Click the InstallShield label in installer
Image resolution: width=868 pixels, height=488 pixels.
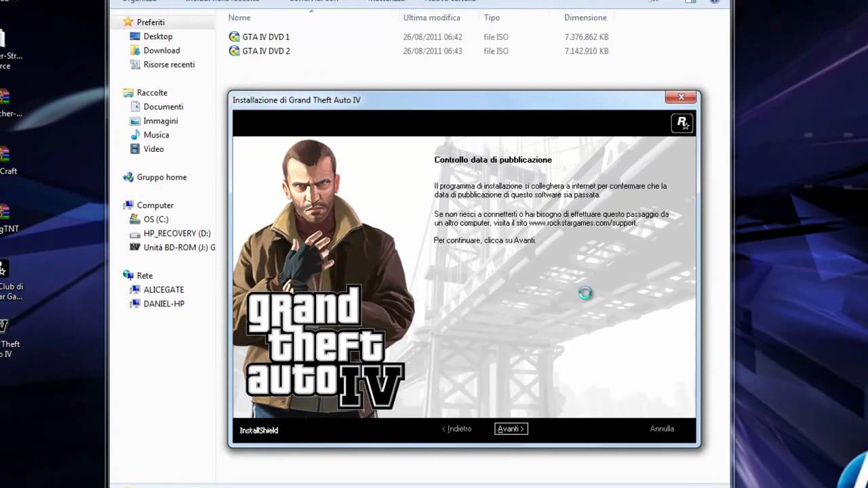tap(258, 430)
